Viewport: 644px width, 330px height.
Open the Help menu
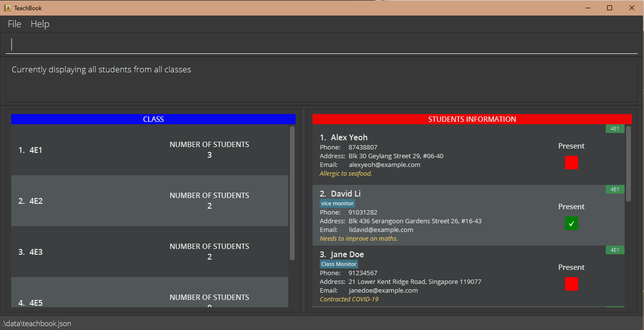click(40, 24)
